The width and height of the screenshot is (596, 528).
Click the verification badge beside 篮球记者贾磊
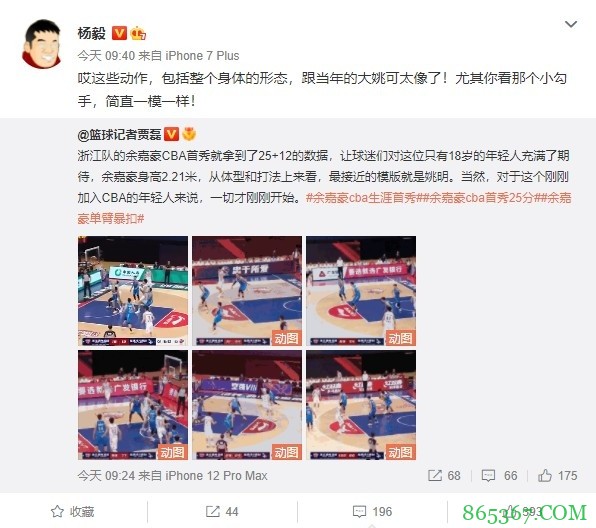[x=171, y=134]
